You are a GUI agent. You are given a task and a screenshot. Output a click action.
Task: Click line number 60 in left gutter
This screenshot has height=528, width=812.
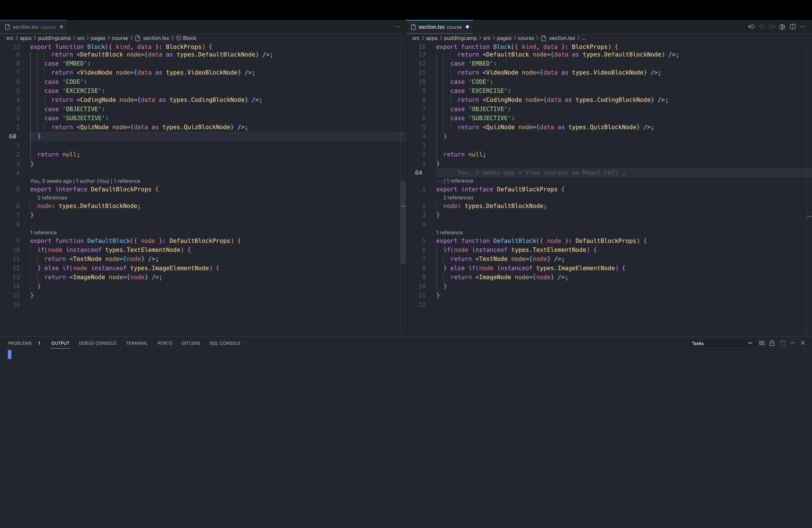(13, 137)
